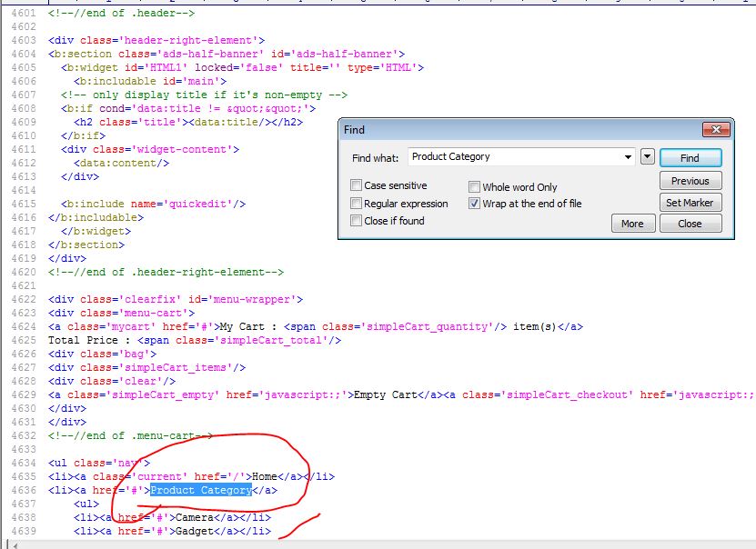Screen dimensions: 756x549
Task: Click the Previous button
Action: point(690,181)
